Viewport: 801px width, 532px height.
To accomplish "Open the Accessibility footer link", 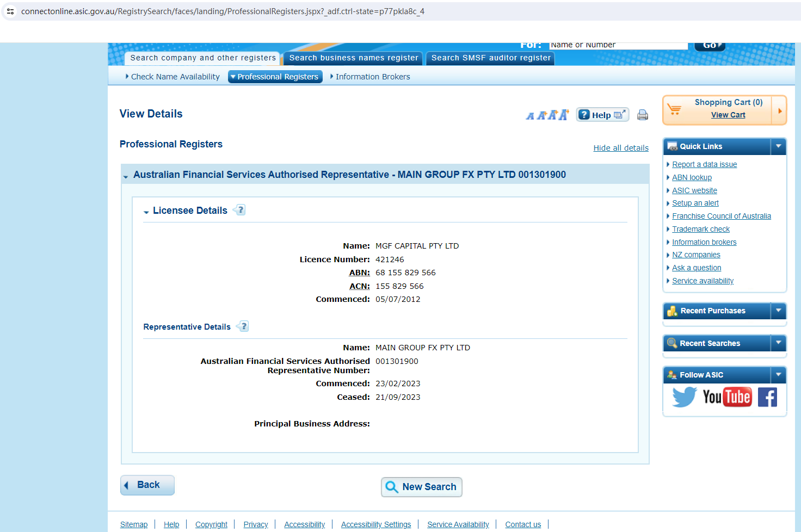I will [305, 524].
